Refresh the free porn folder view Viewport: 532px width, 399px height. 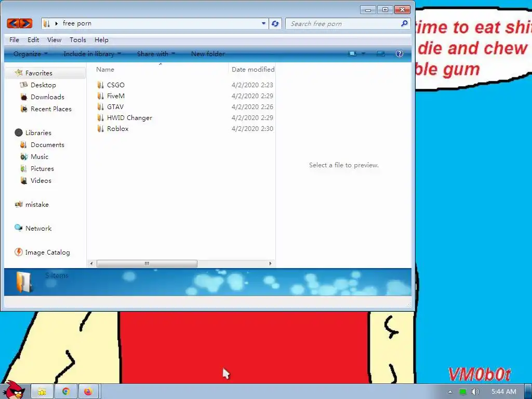point(275,23)
